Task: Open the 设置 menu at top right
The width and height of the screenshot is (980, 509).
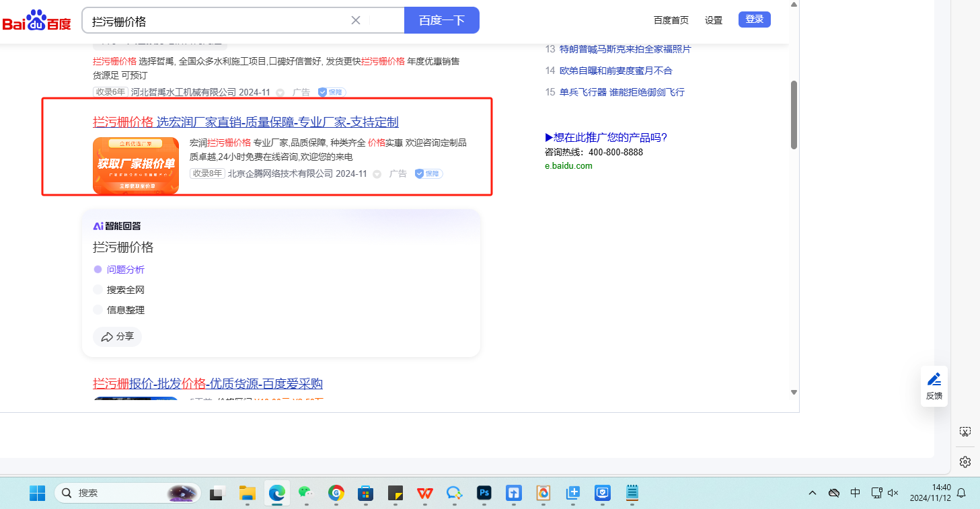Action: click(x=713, y=20)
